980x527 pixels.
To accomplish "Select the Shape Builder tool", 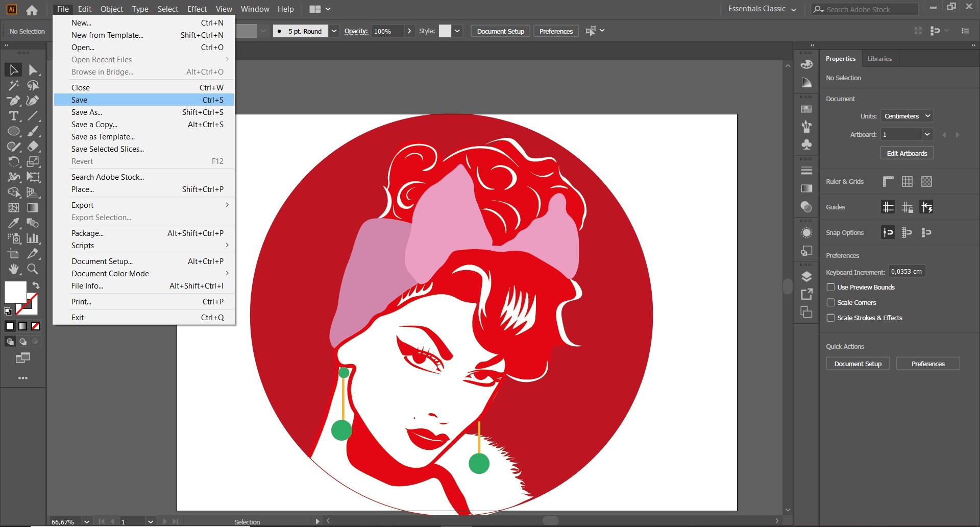I will pyautogui.click(x=13, y=193).
